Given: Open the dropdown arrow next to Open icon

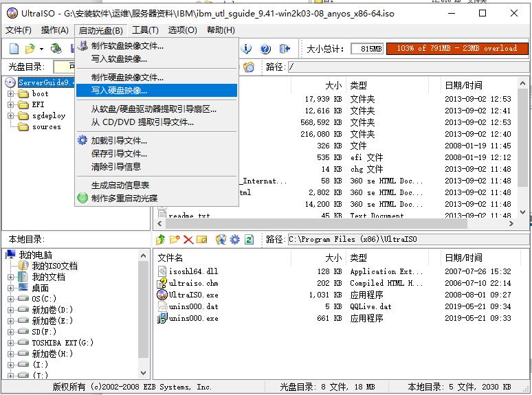Looking at the screenshot, I should [41, 49].
